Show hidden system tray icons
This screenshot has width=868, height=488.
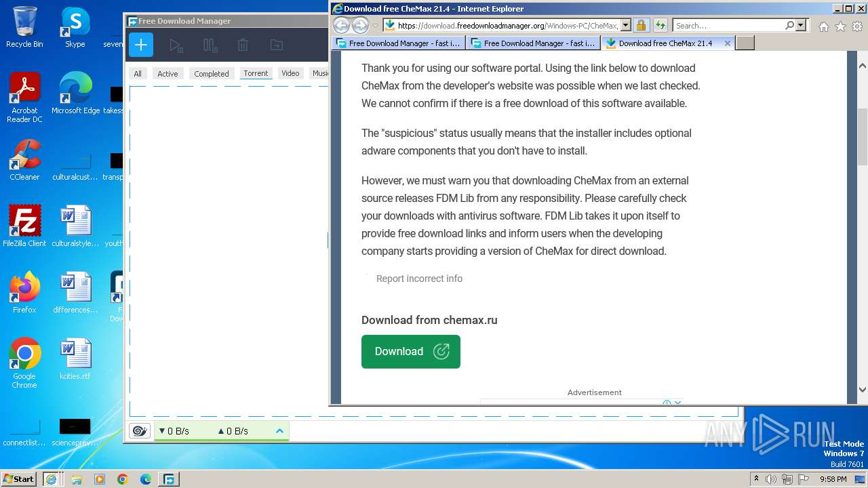tap(757, 479)
